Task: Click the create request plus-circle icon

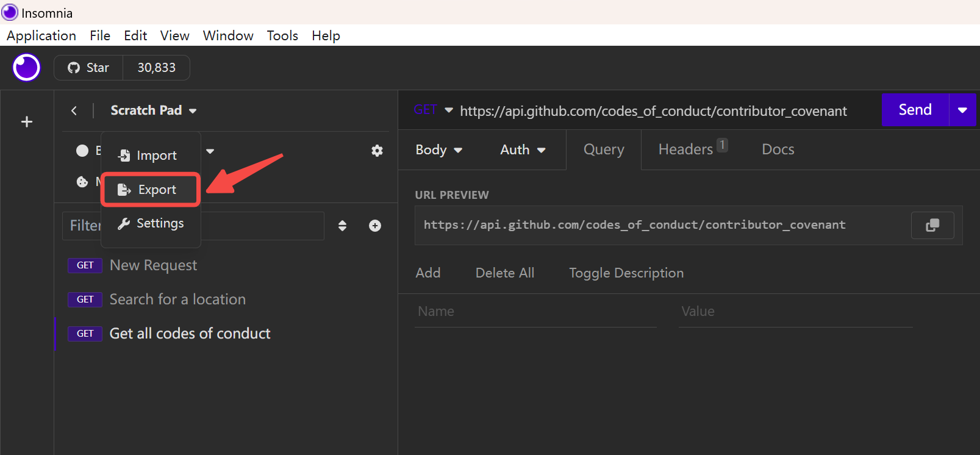Action: (375, 226)
